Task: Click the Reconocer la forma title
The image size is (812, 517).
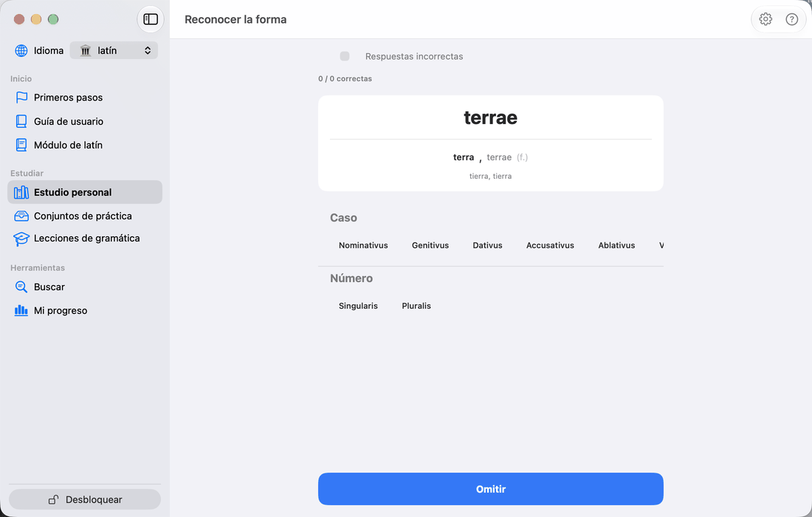Action: [235, 19]
